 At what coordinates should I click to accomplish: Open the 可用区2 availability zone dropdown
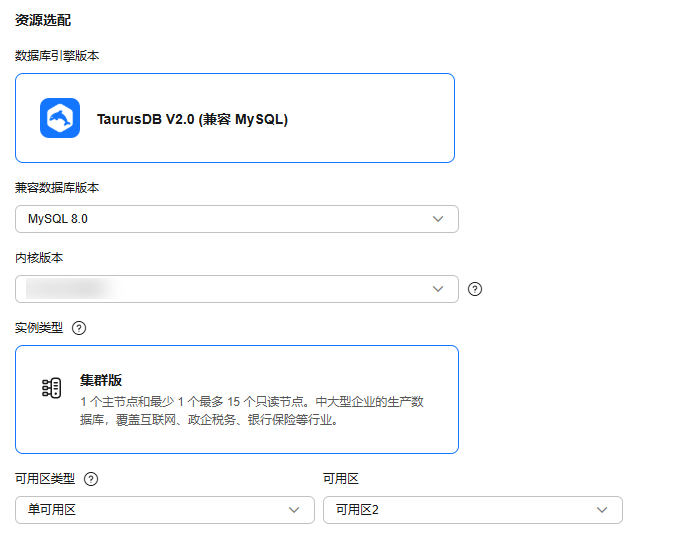coord(473,510)
